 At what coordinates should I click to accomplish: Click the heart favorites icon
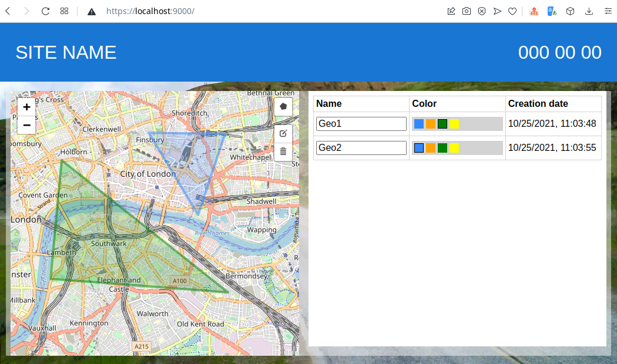point(512,11)
